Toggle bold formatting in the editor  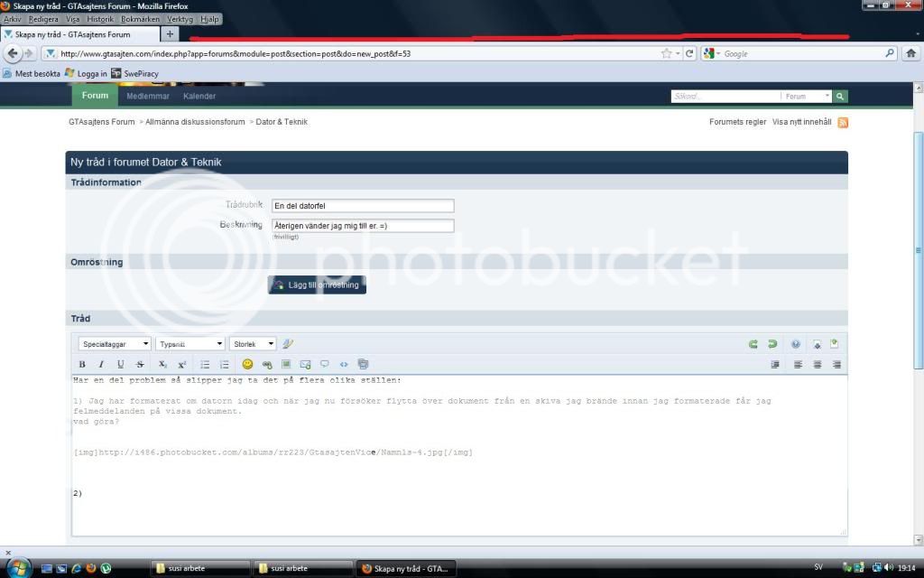82,364
